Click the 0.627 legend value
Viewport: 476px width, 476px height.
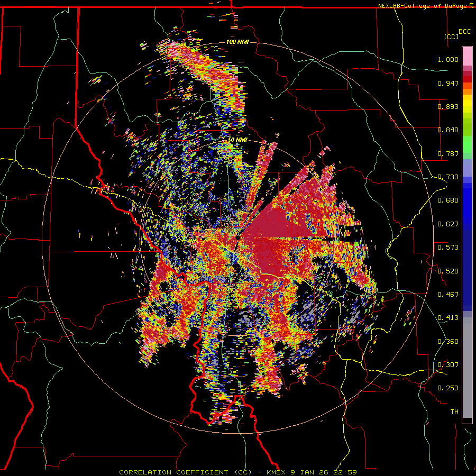(448, 224)
